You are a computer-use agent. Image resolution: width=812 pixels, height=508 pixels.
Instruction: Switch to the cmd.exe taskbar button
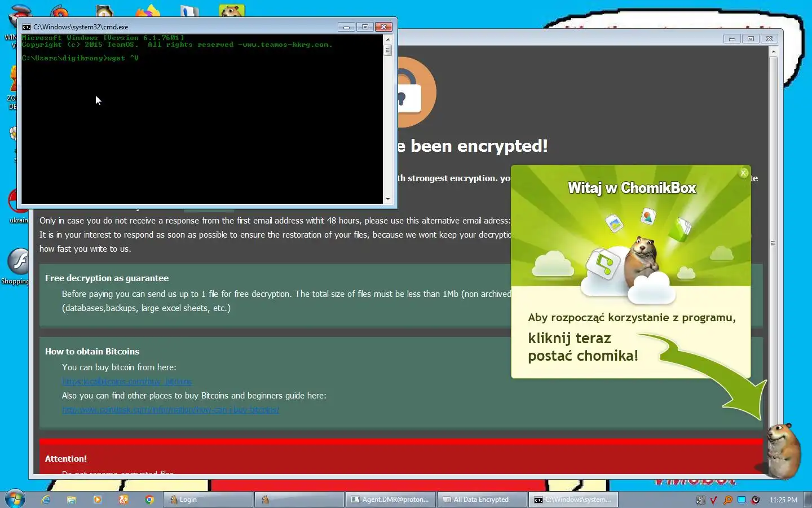(x=573, y=500)
